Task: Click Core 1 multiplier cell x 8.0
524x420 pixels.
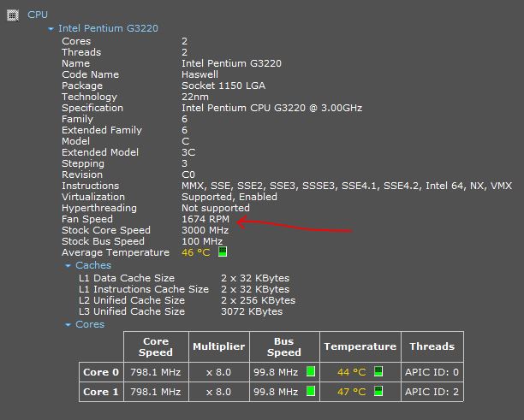Action: pyautogui.click(x=218, y=392)
